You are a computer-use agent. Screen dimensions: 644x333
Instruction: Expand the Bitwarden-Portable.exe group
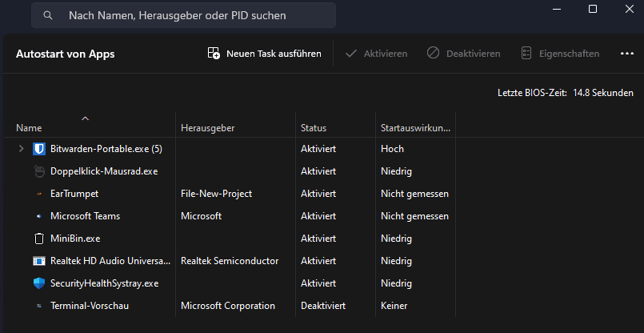pos(22,149)
